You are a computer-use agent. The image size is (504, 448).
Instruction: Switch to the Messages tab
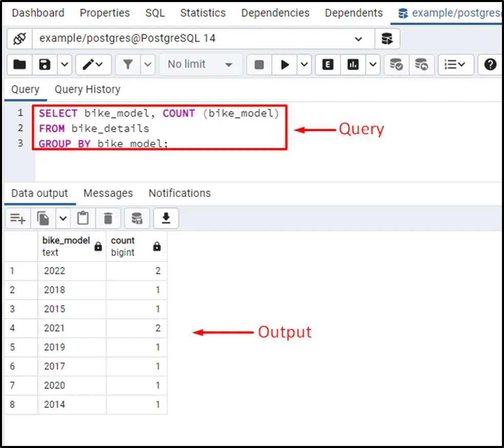[x=108, y=193]
